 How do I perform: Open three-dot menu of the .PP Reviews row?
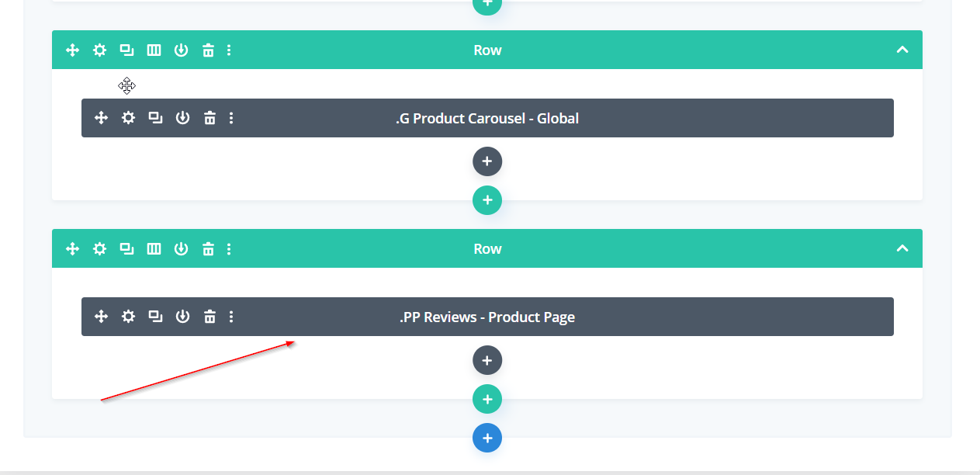(x=229, y=249)
